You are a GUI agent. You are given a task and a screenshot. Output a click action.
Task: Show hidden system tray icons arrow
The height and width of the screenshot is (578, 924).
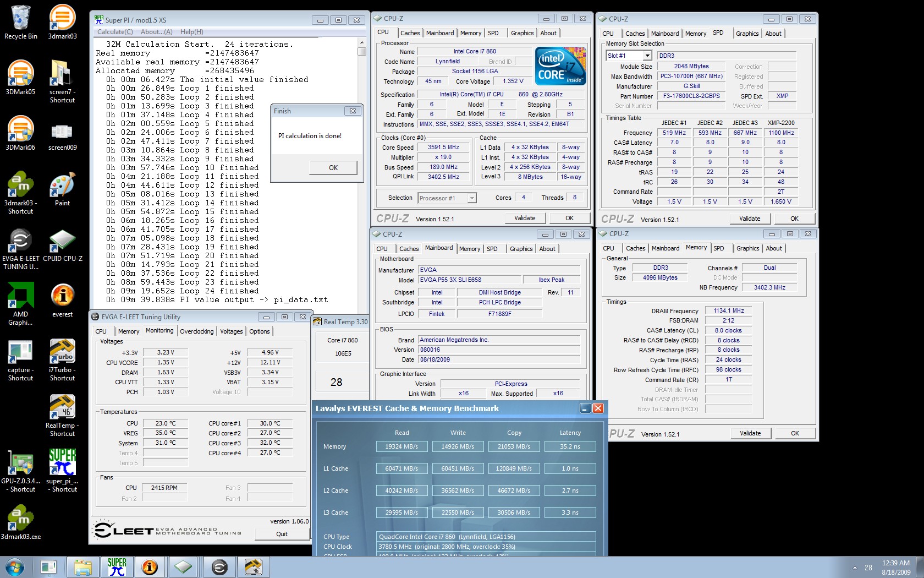tap(855, 568)
